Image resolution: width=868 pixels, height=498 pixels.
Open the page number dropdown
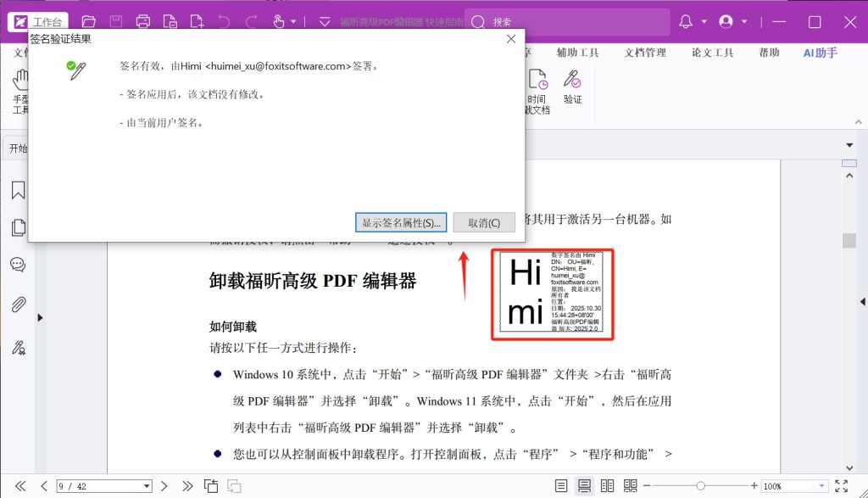coord(147,486)
